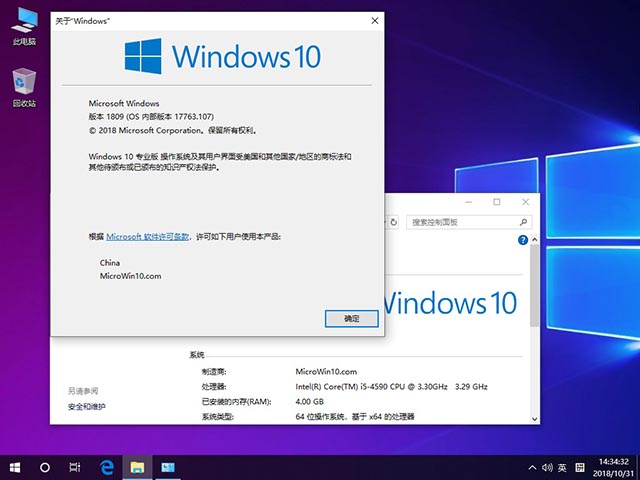The height and width of the screenshot is (480, 640).
Task: Click the search magnifier icon
Action: pyautogui.click(x=523, y=222)
